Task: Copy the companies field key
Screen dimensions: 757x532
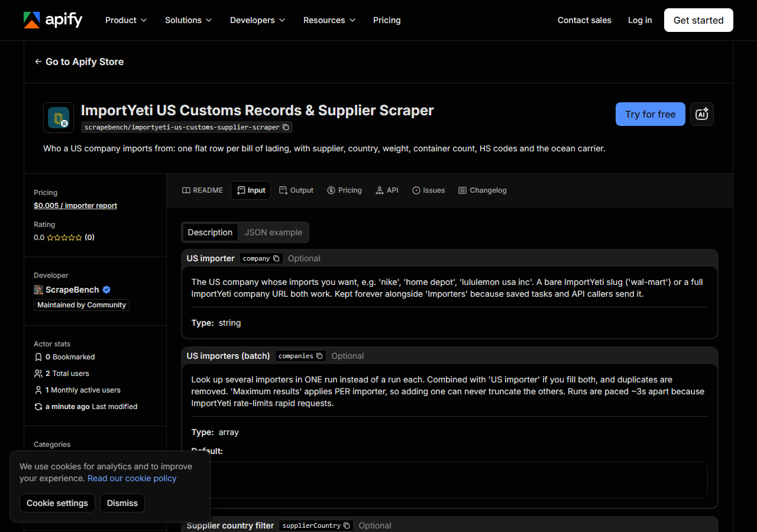Action: click(x=319, y=356)
